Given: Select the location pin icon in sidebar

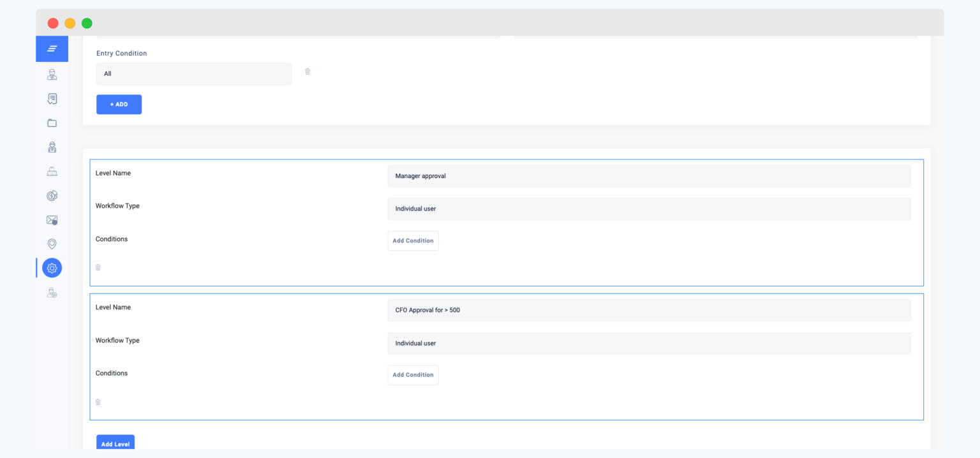Looking at the screenshot, I should (52, 243).
